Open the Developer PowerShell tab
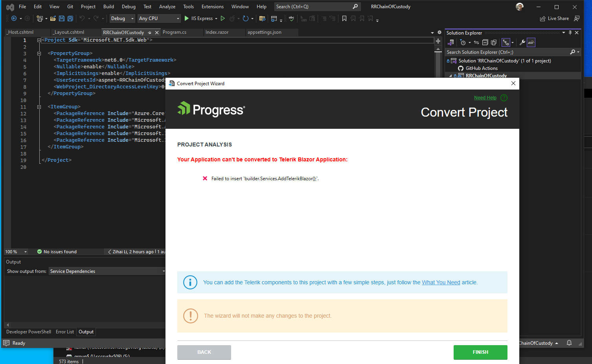 tap(29, 332)
